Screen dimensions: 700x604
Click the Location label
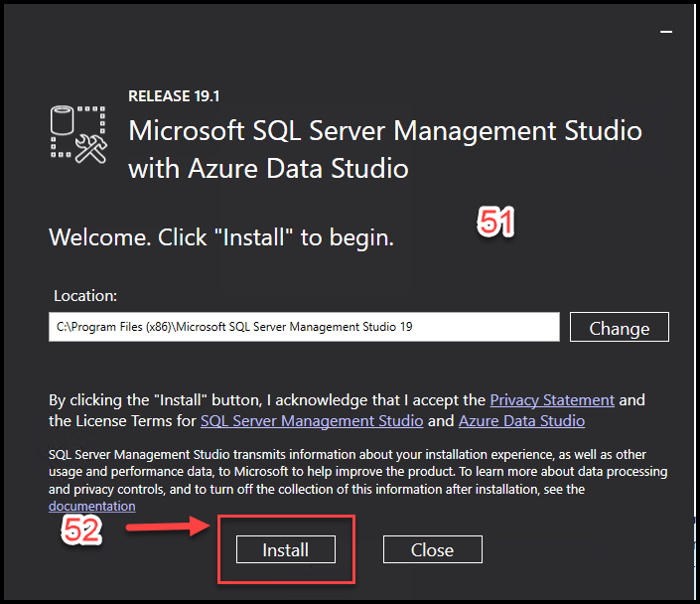(x=85, y=296)
